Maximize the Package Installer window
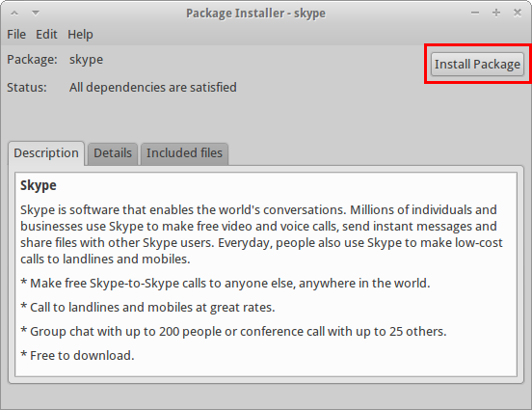Viewport: 532px width, 410px height. tap(496, 13)
